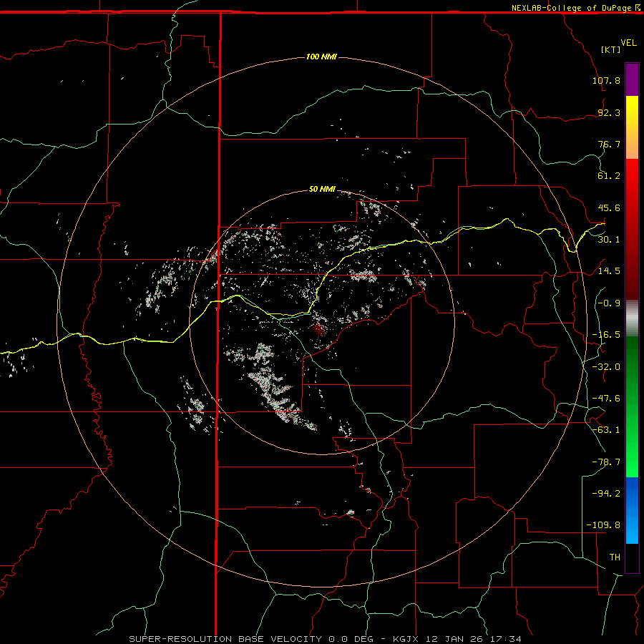Viewport: 644px width, 644px height.
Task: Click the [KT] units label
Action: 611,49
